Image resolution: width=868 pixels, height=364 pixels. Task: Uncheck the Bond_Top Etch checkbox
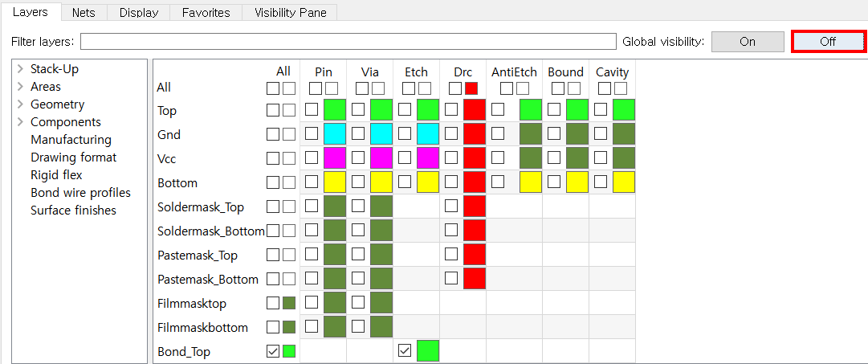point(405,350)
